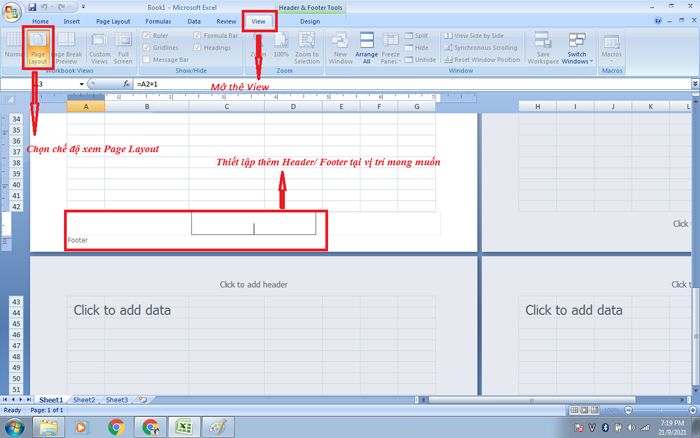Click Synchronous Scrolling
Screen dimensions: 700x438
(481, 48)
